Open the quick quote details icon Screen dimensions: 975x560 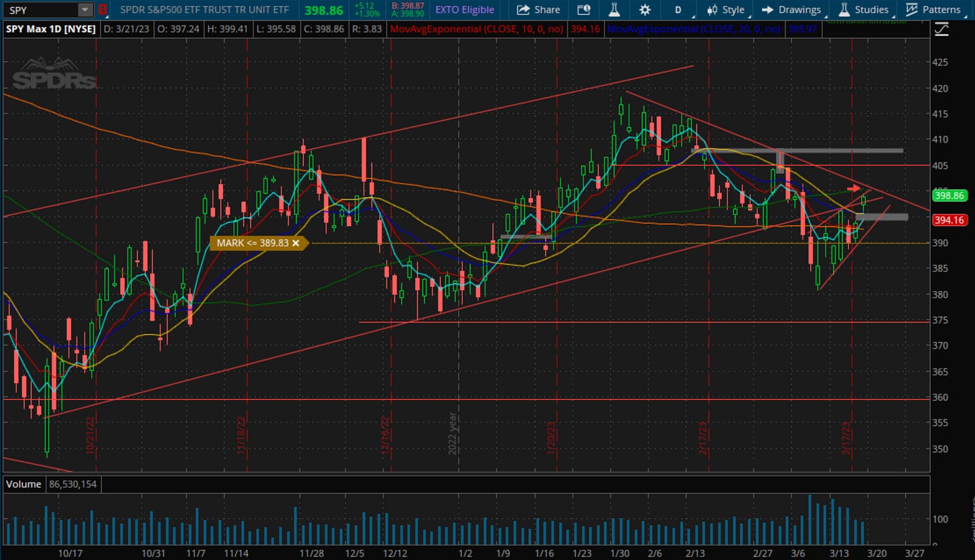583,9
